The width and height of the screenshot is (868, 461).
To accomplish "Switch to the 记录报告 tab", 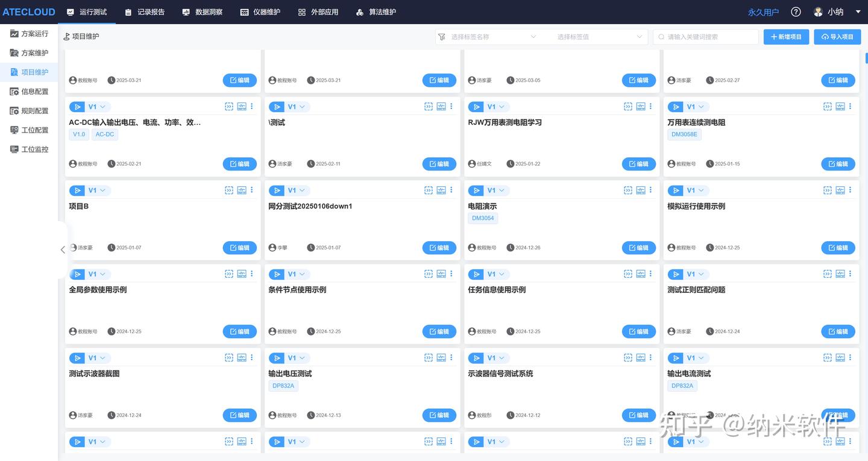I will [145, 11].
